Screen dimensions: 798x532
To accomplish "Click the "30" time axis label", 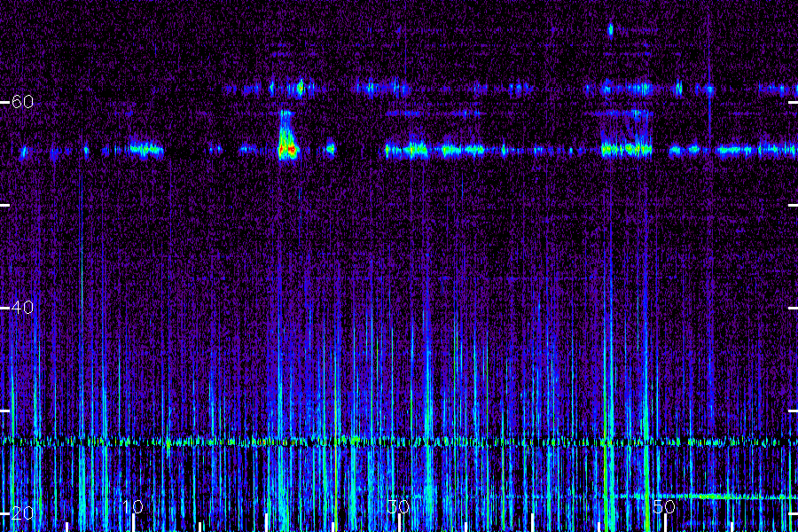I will (398, 506).
